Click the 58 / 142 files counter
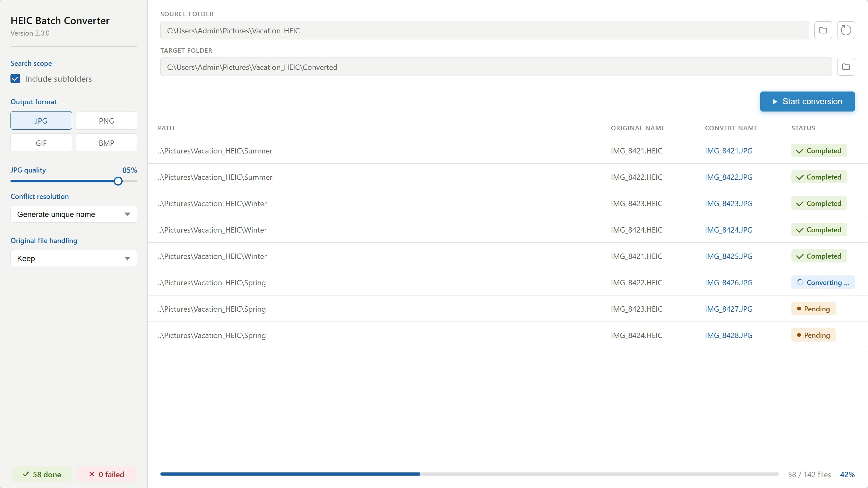 pos(809,474)
